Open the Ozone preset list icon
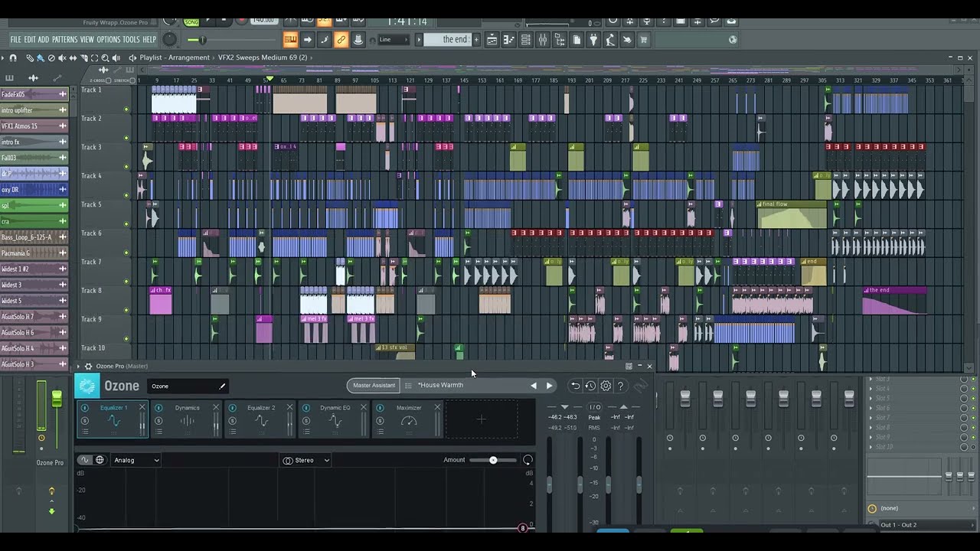The width and height of the screenshot is (980, 551). (x=408, y=386)
